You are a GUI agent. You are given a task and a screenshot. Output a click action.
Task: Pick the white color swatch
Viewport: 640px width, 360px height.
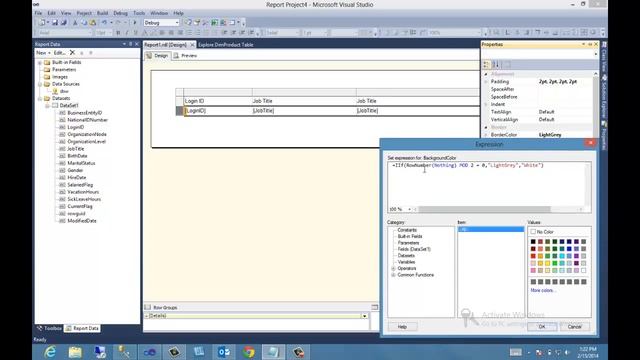coord(584,271)
